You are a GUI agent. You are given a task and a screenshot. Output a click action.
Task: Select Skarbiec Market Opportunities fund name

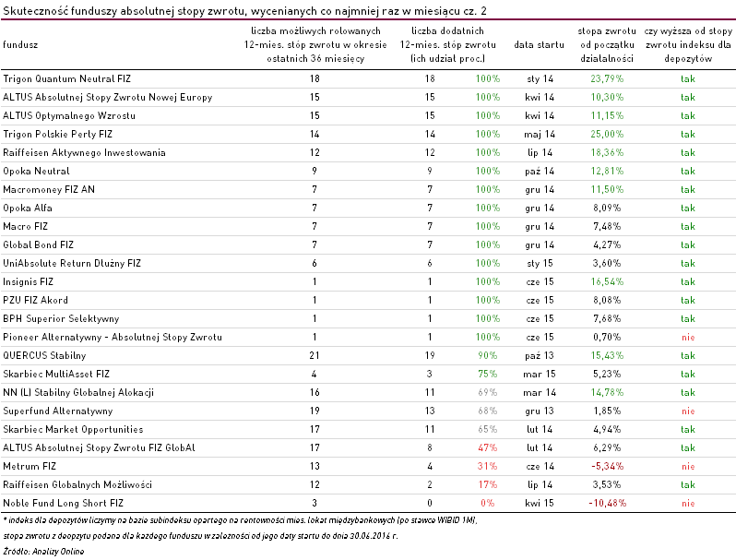pos(73,429)
